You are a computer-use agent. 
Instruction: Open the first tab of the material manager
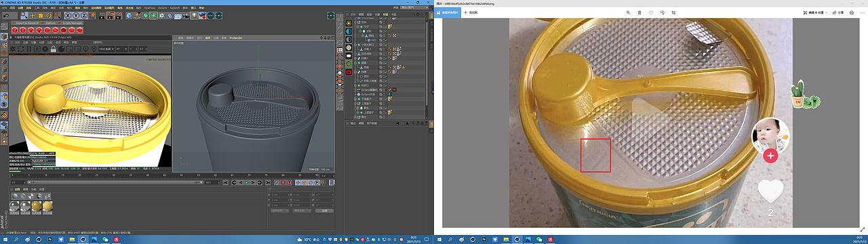point(18,189)
